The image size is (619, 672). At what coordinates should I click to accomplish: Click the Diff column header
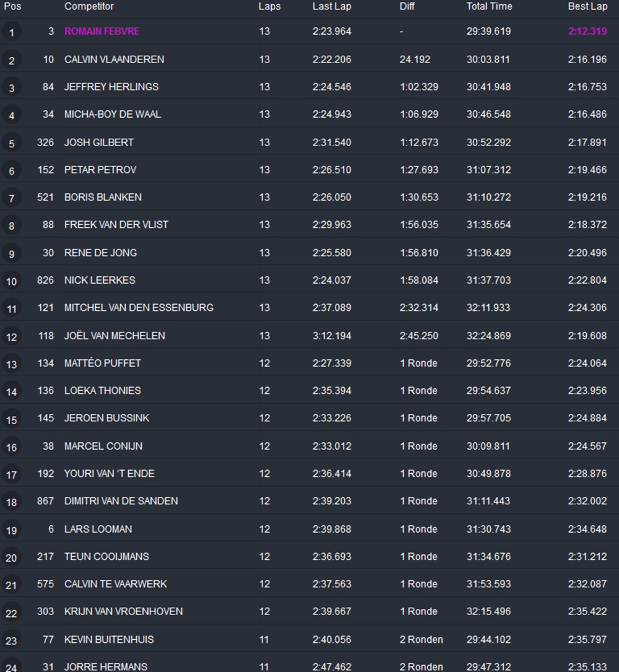(407, 7)
